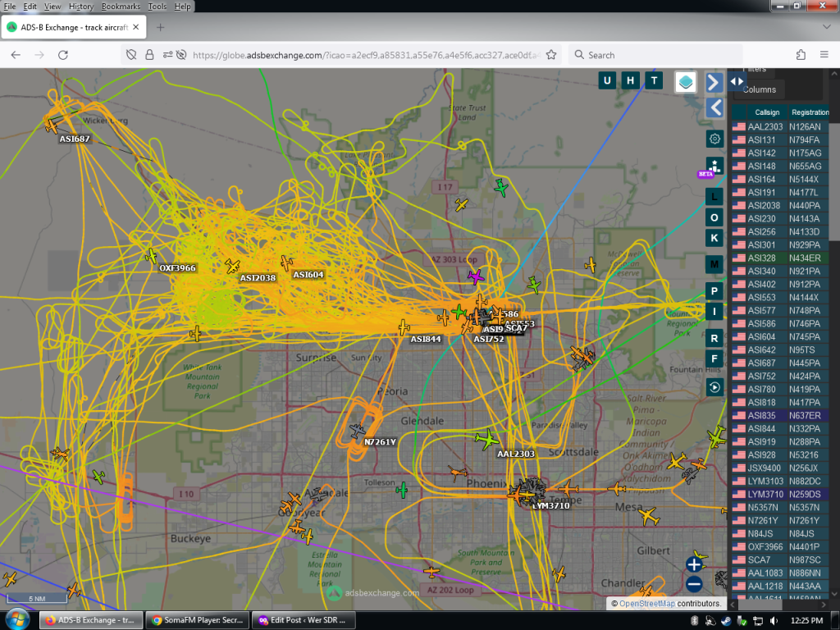This screenshot has width=840, height=630.
Task: Go back to previous page
Action: click(16, 55)
